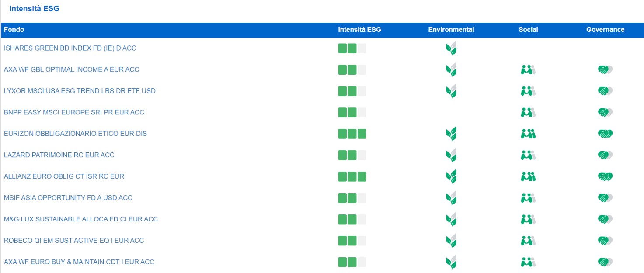Click Social people icon for AXA WF GBL OPTIMAL

(528, 69)
